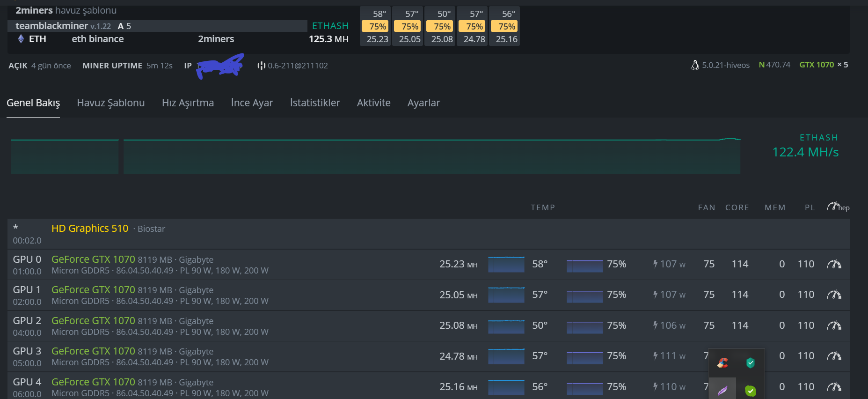Open the green checkmark tray icon
The height and width of the screenshot is (399, 868).
click(x=751, y=390)
